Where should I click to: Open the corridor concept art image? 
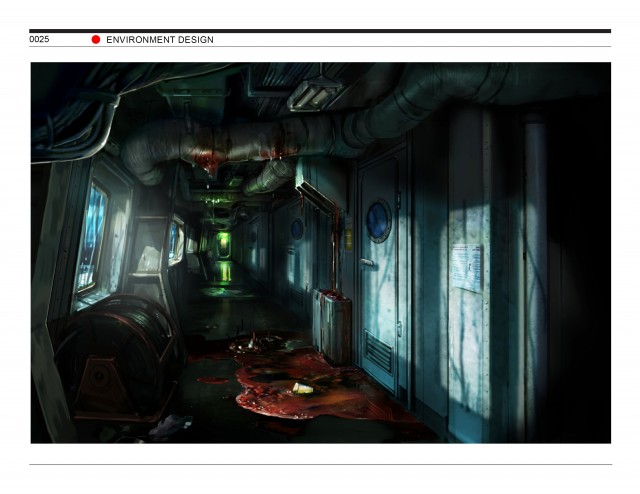(321, 253)
